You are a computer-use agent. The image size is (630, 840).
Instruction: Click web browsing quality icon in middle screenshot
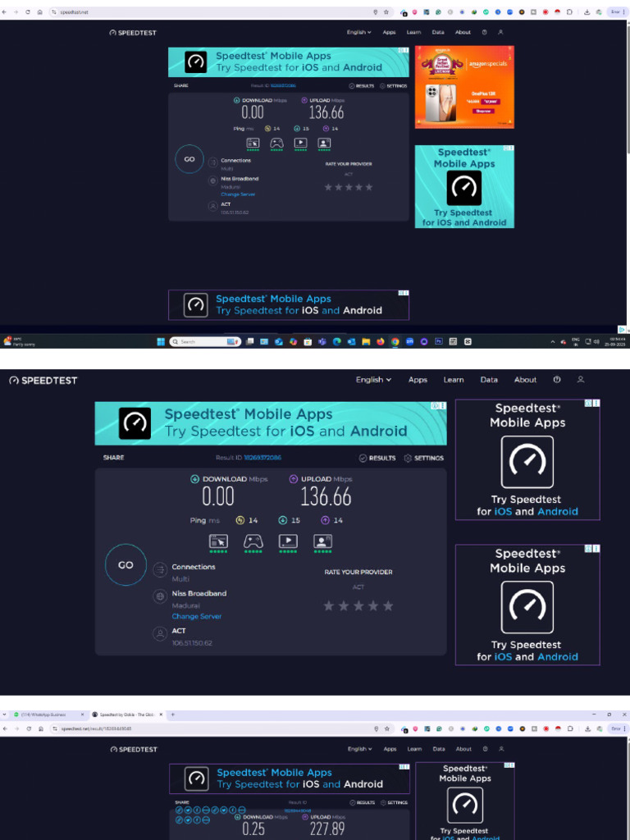tap(218, 541)
